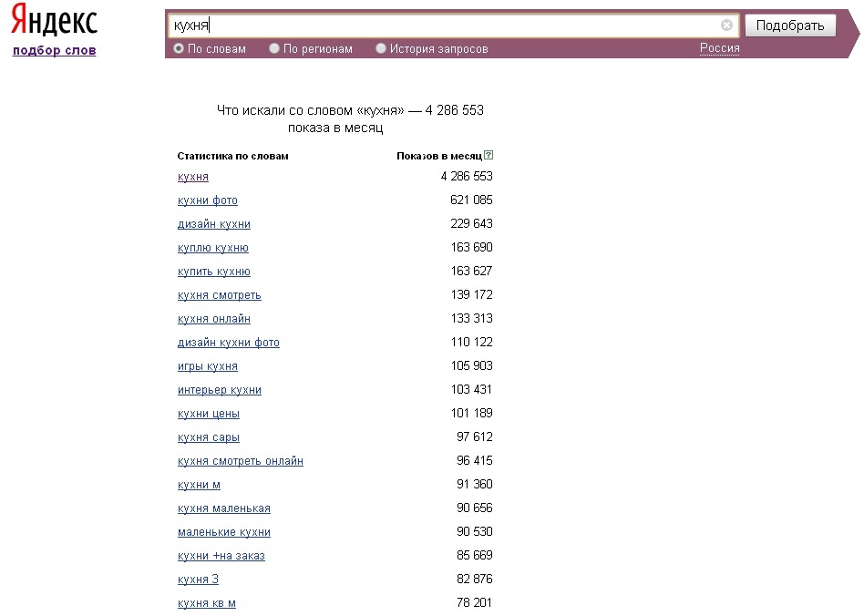The image size is (864, 616).
Task: Open the кухни фото keyword link
Action: point(208,200)
